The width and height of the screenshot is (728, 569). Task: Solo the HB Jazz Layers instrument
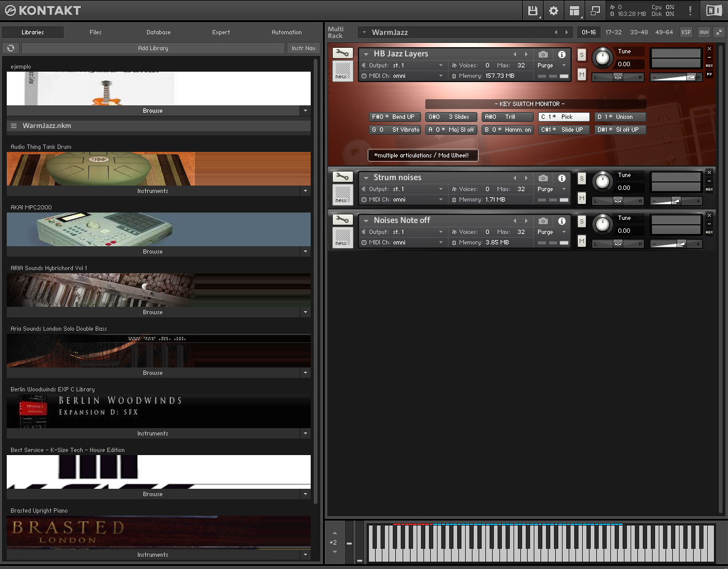pyautogui.click(x=582, y=55)
